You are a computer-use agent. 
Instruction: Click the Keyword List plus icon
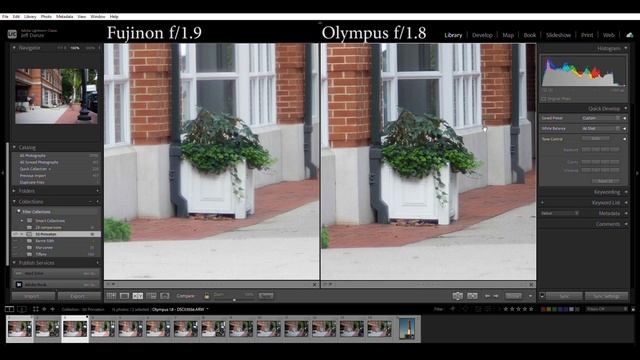pos(542,203)
